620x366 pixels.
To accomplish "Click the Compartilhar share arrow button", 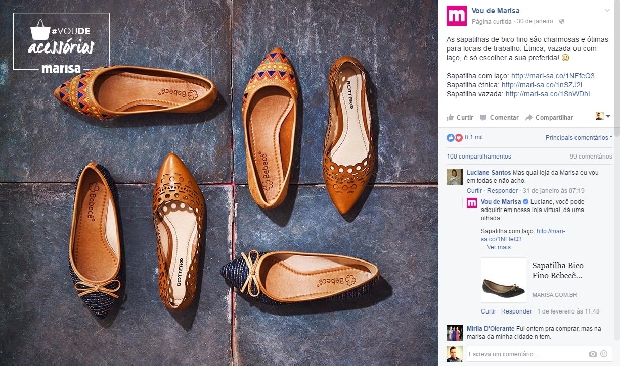I will (549, 117).
